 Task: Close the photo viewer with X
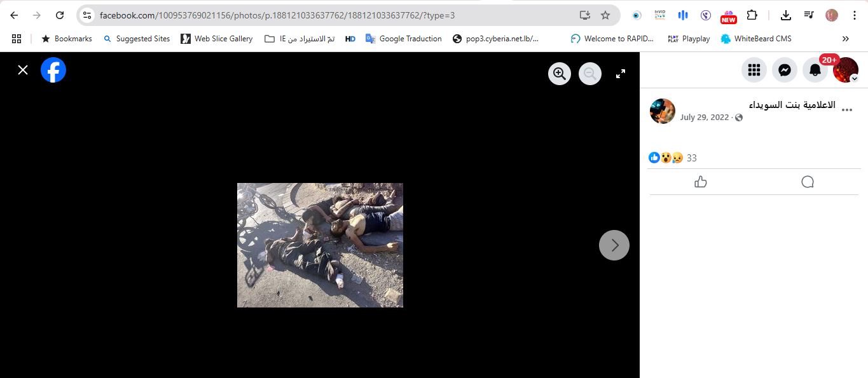(x=23, y=70)
